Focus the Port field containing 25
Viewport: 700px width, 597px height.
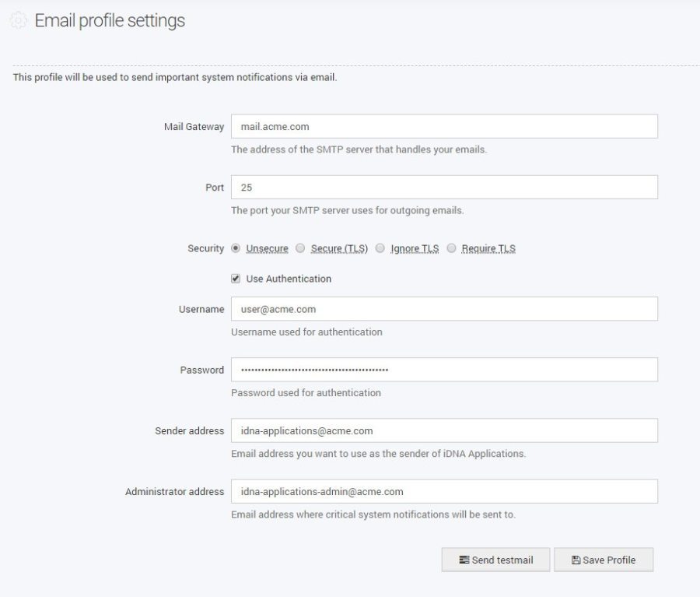pyautogui.click(x=444, y=188)
